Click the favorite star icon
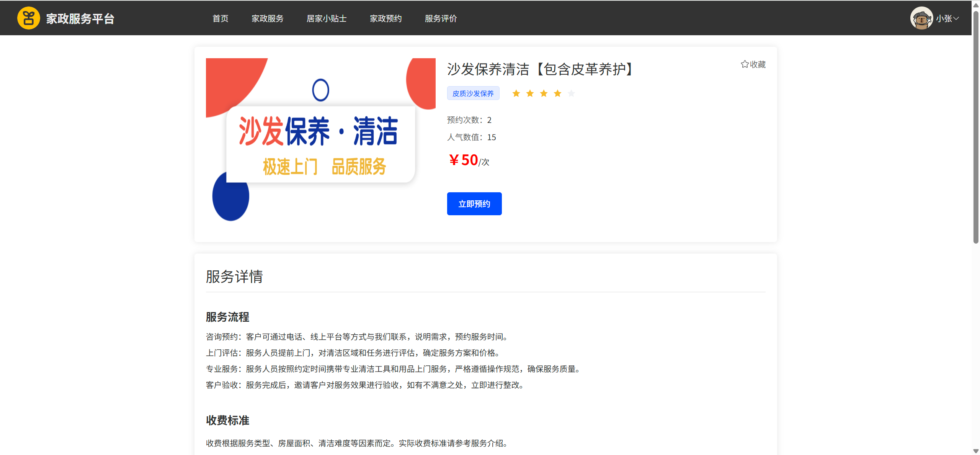Image resolution: width=980 pixels, height=455 pixels. (x=745, y=64)
